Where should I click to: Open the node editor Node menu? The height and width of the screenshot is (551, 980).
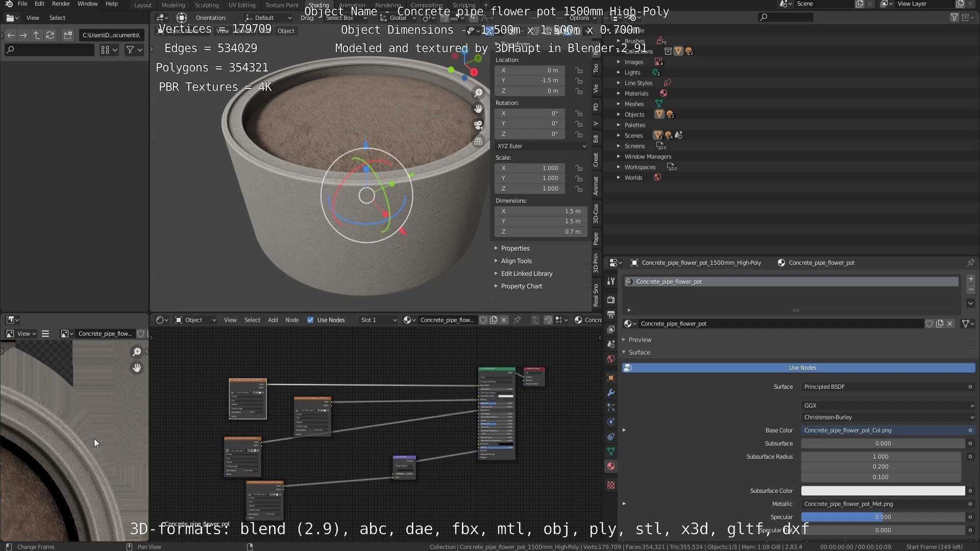(x=292, y=320)
